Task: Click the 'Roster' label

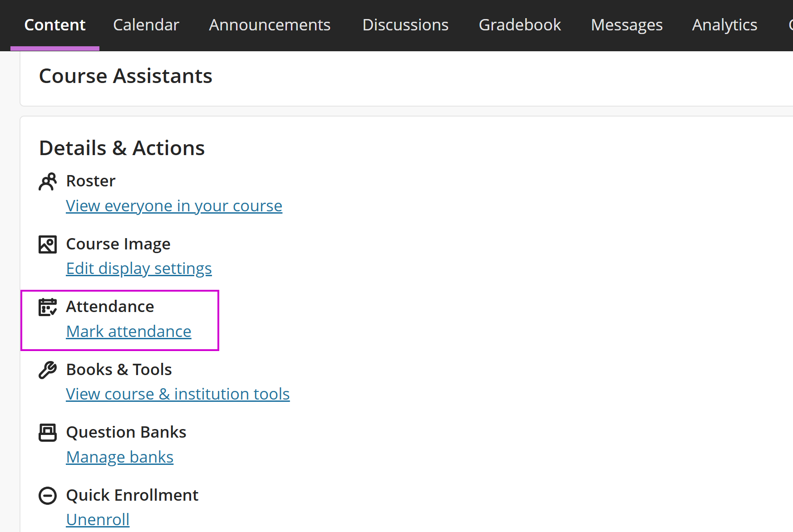Action: pyautogui.click(x=91, y=181)
